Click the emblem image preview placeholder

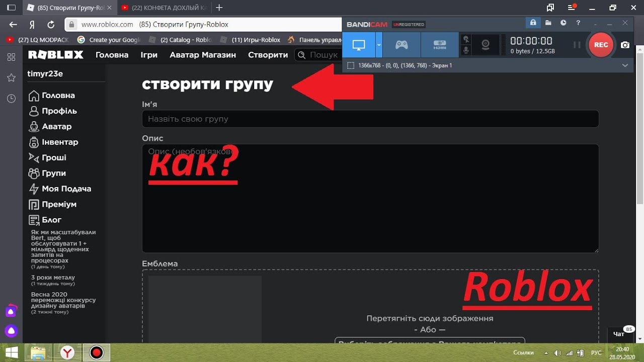(x=205, y=309)
